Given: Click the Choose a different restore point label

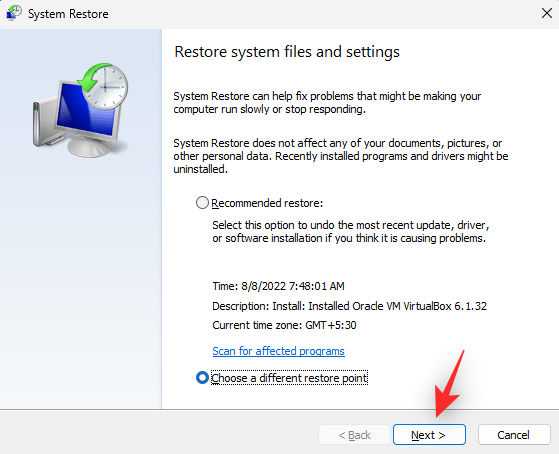Looking at the screenshot, I should click(289, 378).
